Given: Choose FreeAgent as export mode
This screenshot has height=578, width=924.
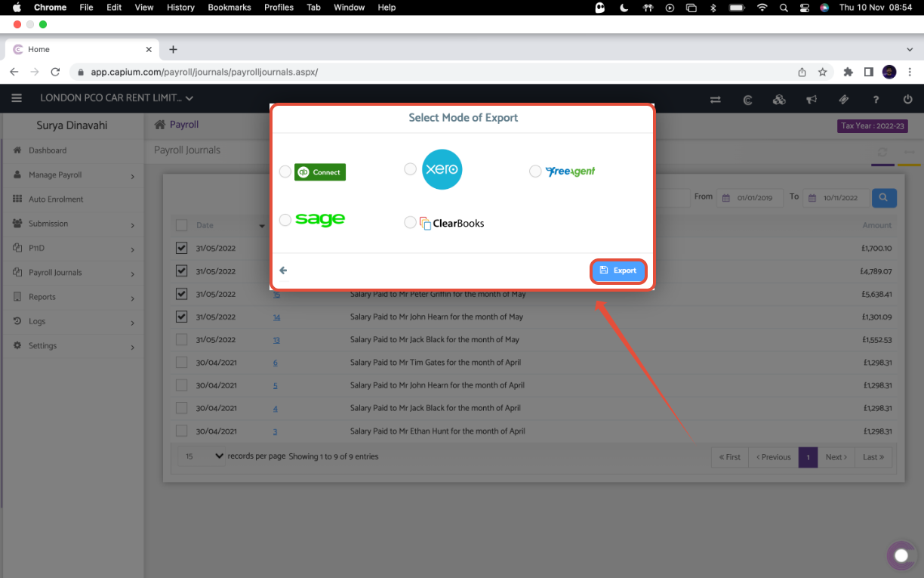Looking at the screenshot, I should (535, 172).
